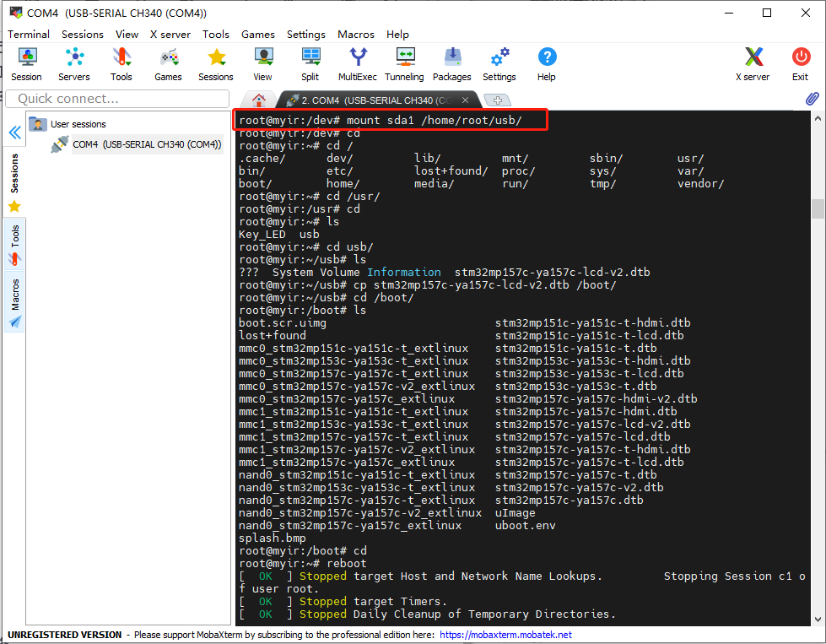Click 'Key_LED' in the ls output
The width and height of the screenshot is (826, 644).
click(x=262, y=235)
